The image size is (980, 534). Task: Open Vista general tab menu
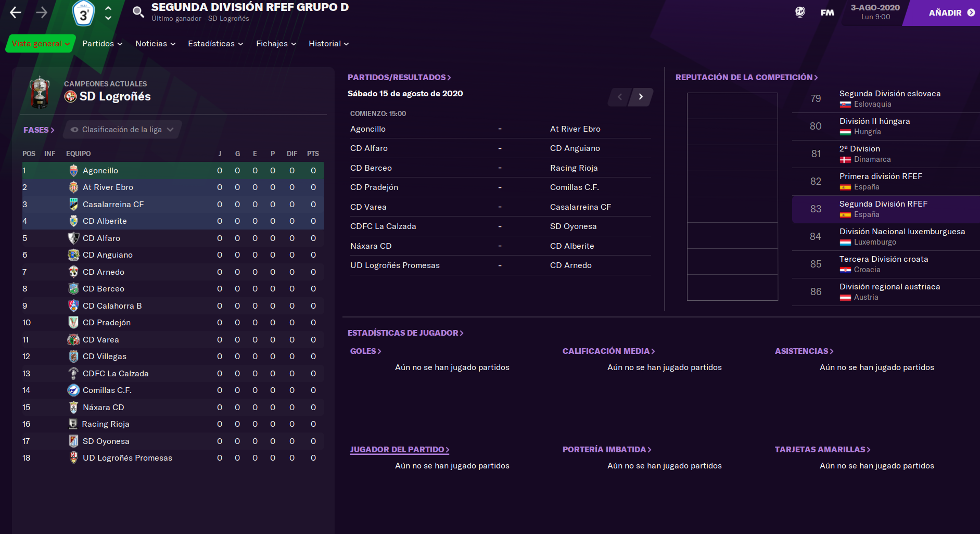coord(41,44)
